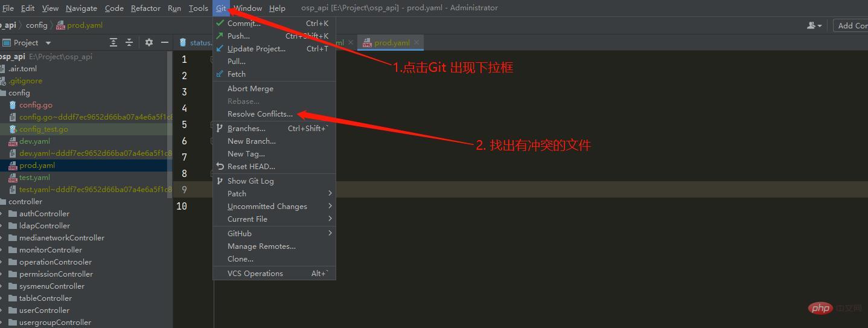Click config in the breadcrumb path
The image size is (868, 328).
coord(36,25)
